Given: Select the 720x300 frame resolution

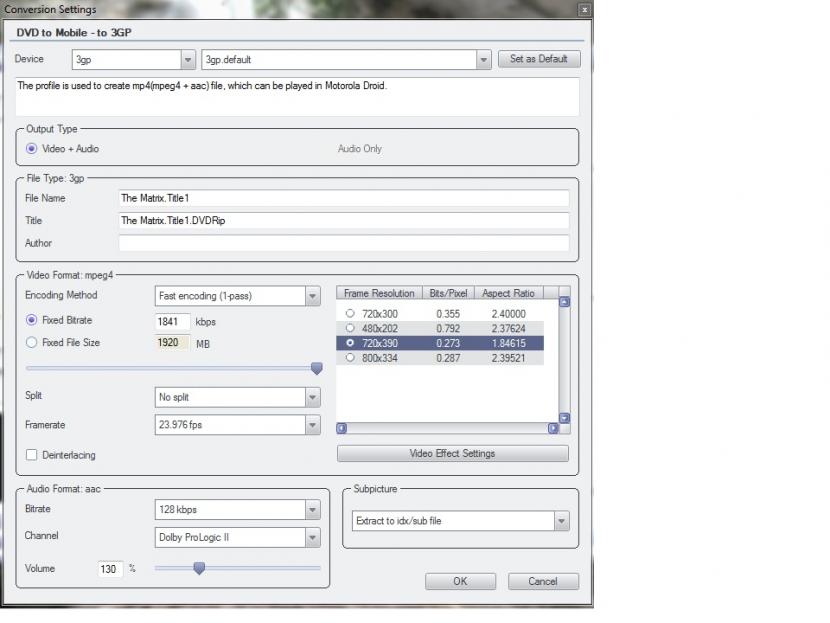Looking at the screenshot, I should click(350, 313).
